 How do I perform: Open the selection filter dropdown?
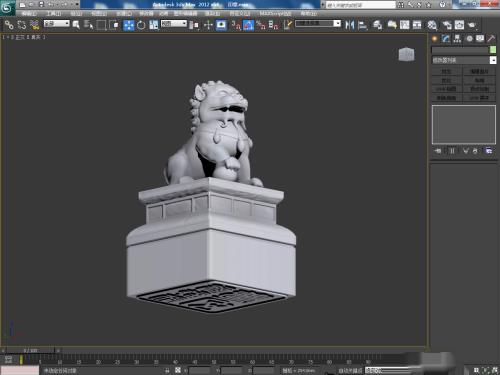coord(57,23)
